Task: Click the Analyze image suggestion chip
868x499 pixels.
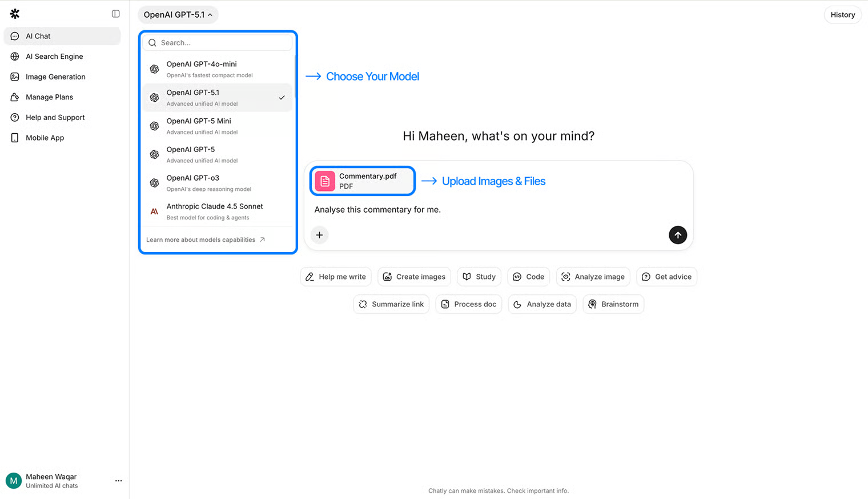Action: (593, 277)
